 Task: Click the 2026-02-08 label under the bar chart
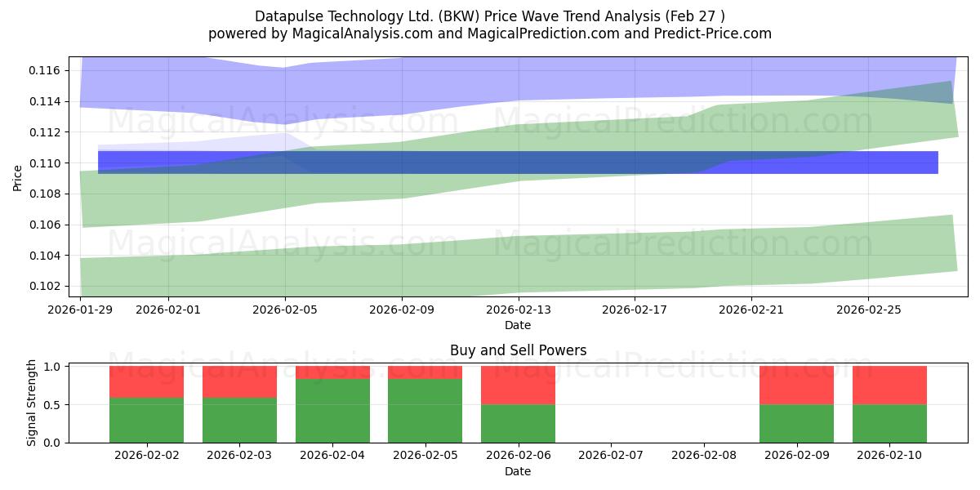tap(704, 457)
